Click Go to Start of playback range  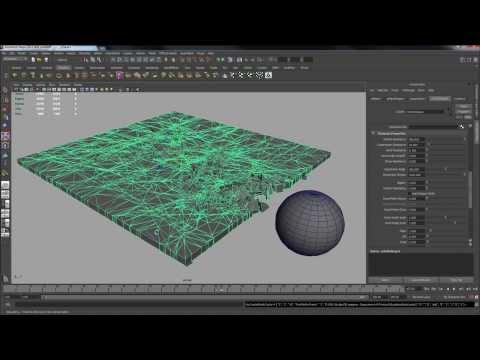[x=426, y=289]
